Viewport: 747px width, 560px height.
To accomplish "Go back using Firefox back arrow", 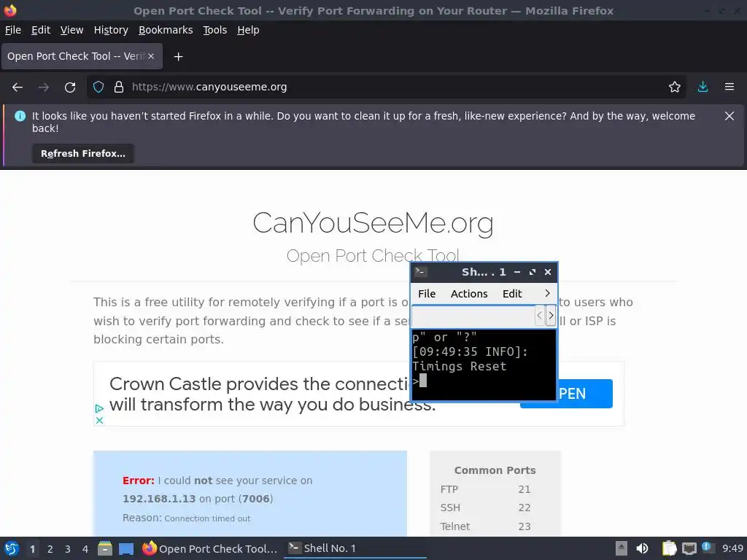I will [x=18, y=87].
